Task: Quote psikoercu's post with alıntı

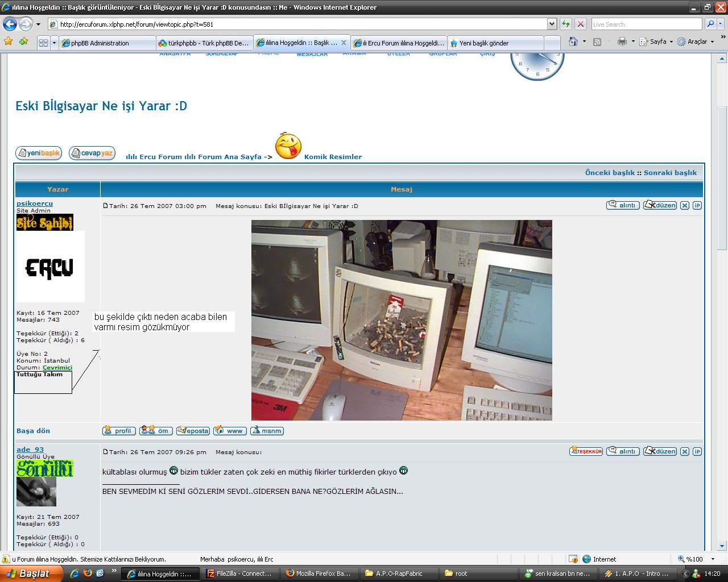Action: click(x=623, y=205)
